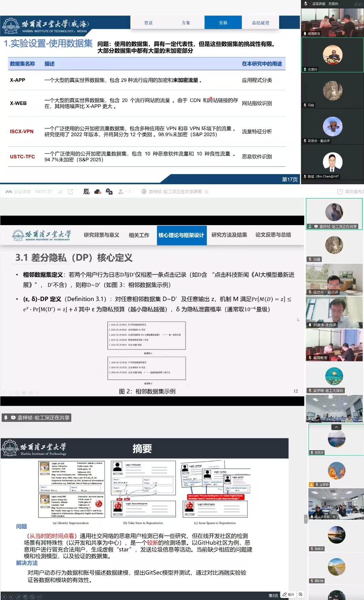Screen dimensions: 364x600
Task: Open 会议详情 meeting details
Action: 19,192
